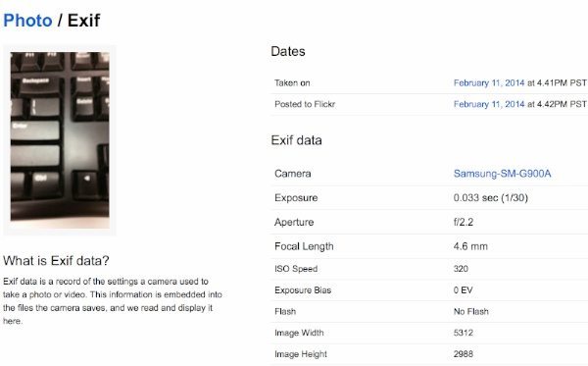Select the ISO Speed value 320
The height and width of the screenshot is (366, 588).
[461, 269]
